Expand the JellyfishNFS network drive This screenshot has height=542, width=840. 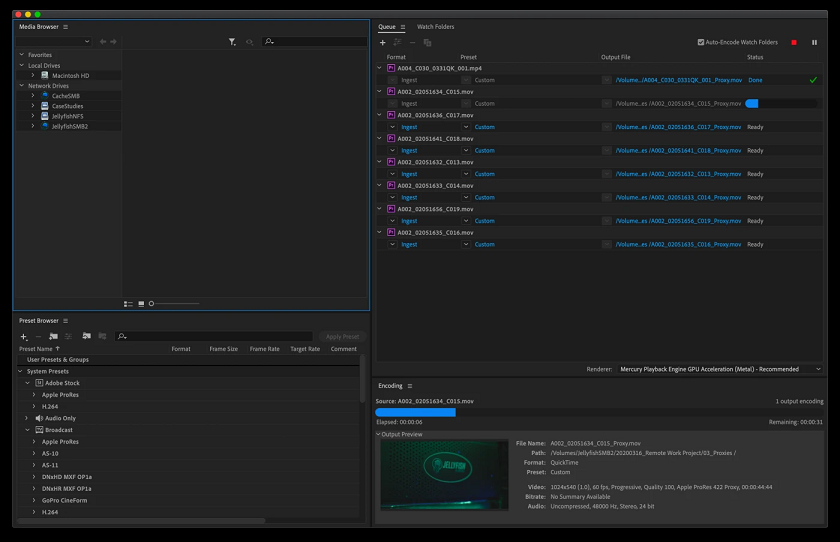(33, 116)
